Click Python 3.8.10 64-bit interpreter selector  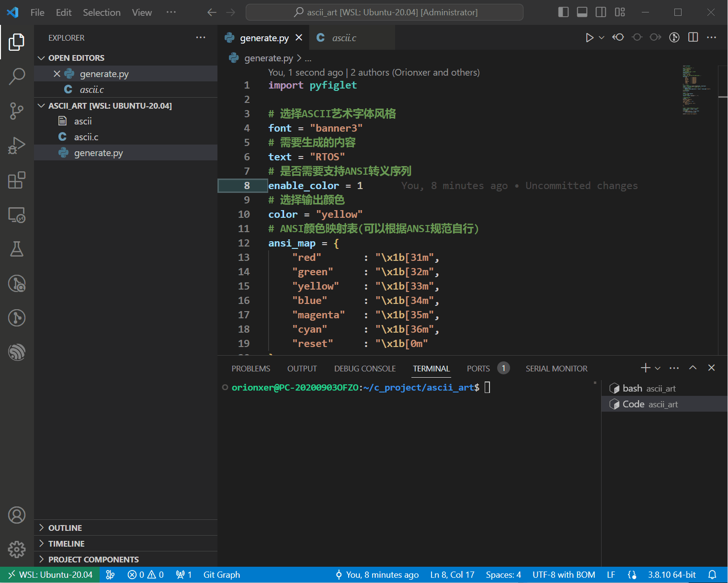coord(672,575)
